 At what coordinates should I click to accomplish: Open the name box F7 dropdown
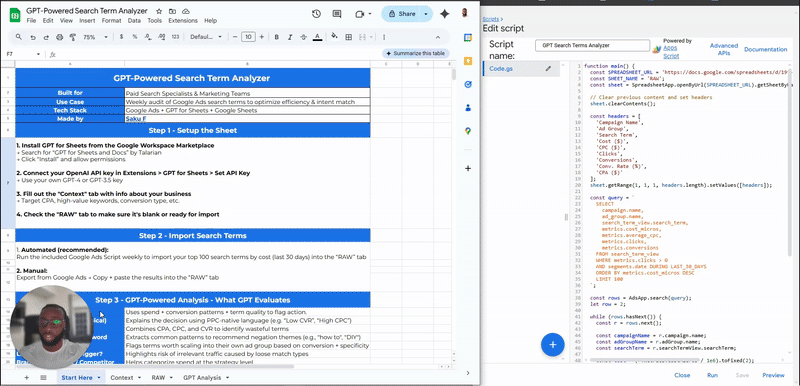point(38,54)
